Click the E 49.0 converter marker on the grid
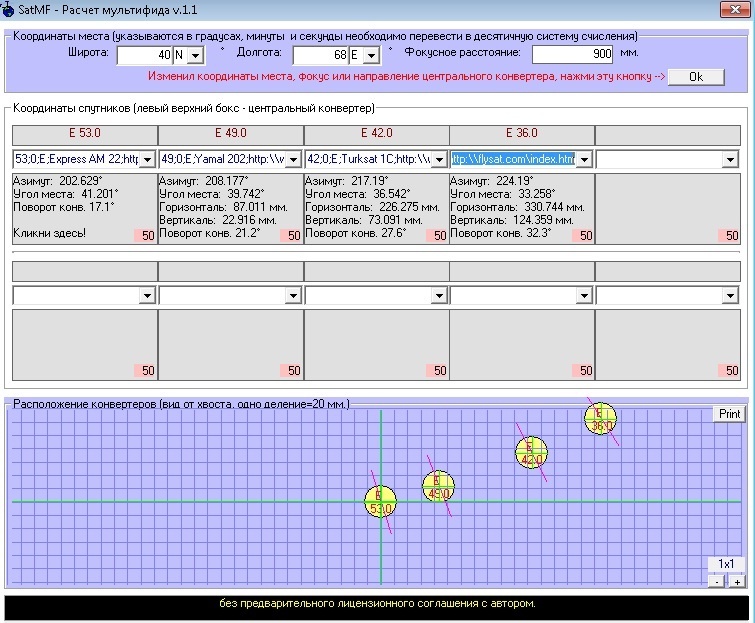 pyautogui.click(x=438, y=486)
